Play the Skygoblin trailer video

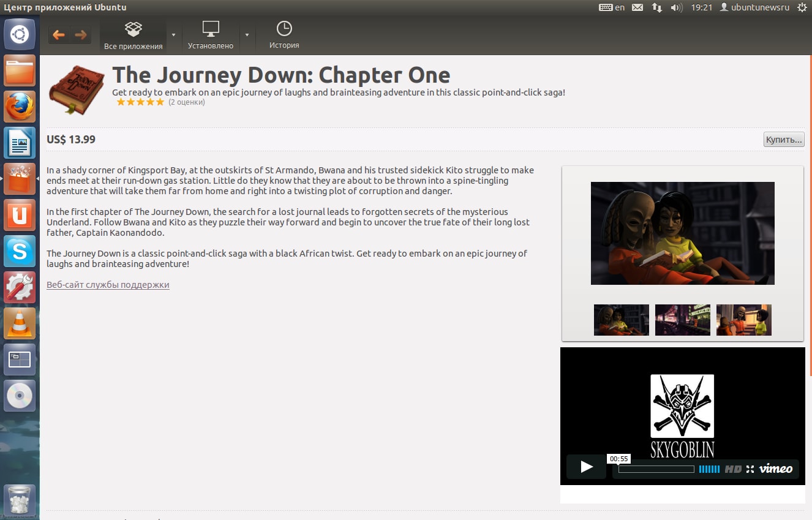click(x=586, y=467)
